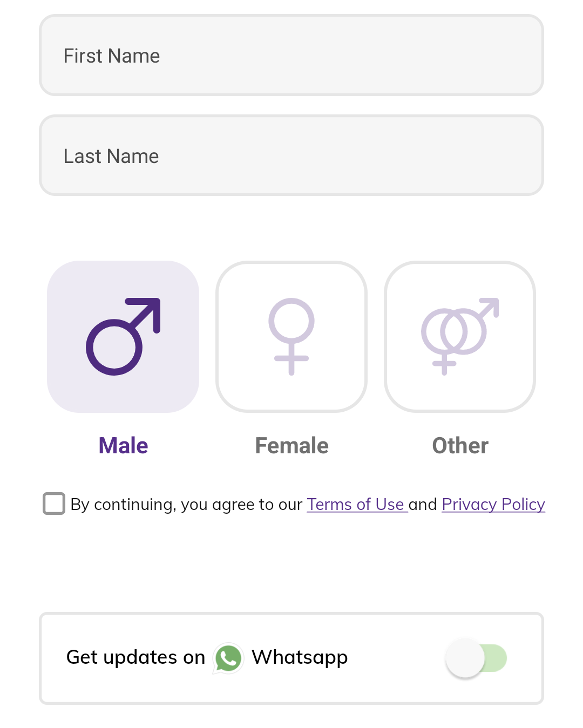
Task: Open the Terms of Use link
Action: tap(356, 504)
